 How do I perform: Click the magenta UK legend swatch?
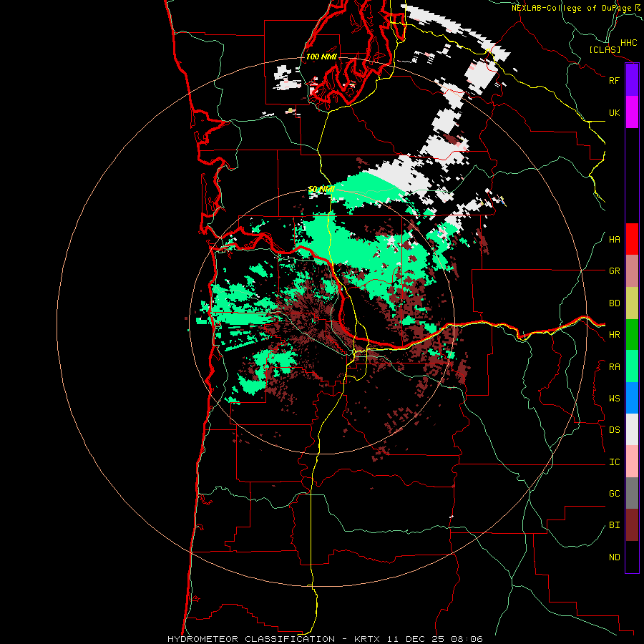click(632, 112)
